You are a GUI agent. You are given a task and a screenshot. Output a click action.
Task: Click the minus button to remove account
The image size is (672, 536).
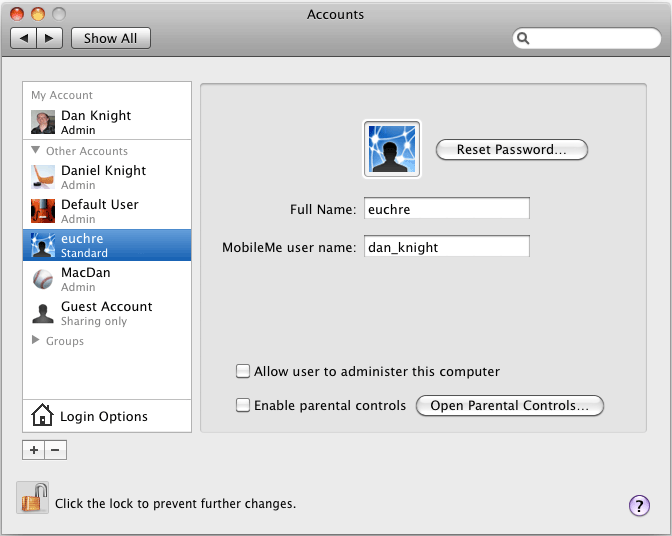[55, 450]
